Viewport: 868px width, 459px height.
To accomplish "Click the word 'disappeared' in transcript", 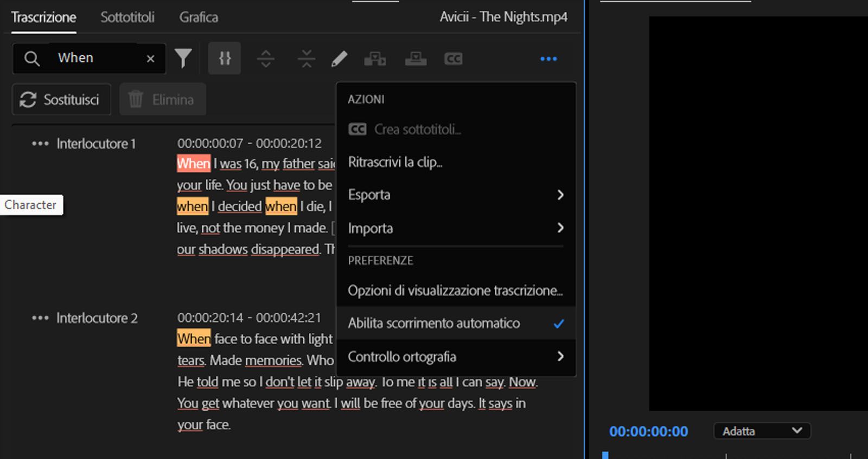I will tap(285, 249).
